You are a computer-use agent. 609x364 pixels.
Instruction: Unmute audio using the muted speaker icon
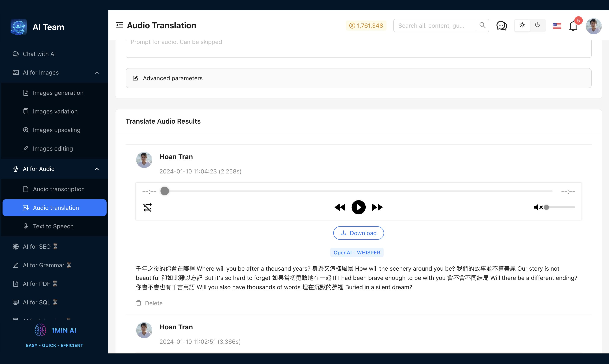click(538, 207)
